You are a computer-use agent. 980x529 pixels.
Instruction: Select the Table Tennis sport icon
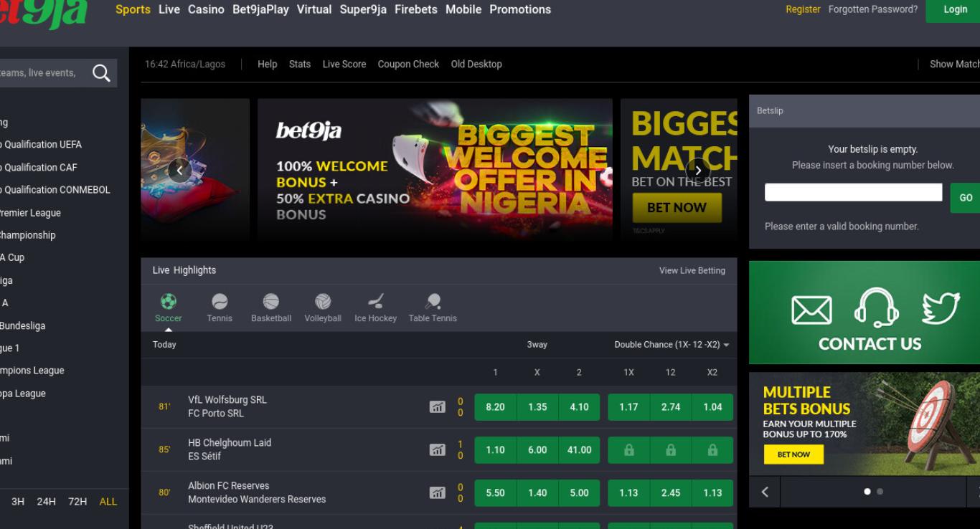coord(433,302)
